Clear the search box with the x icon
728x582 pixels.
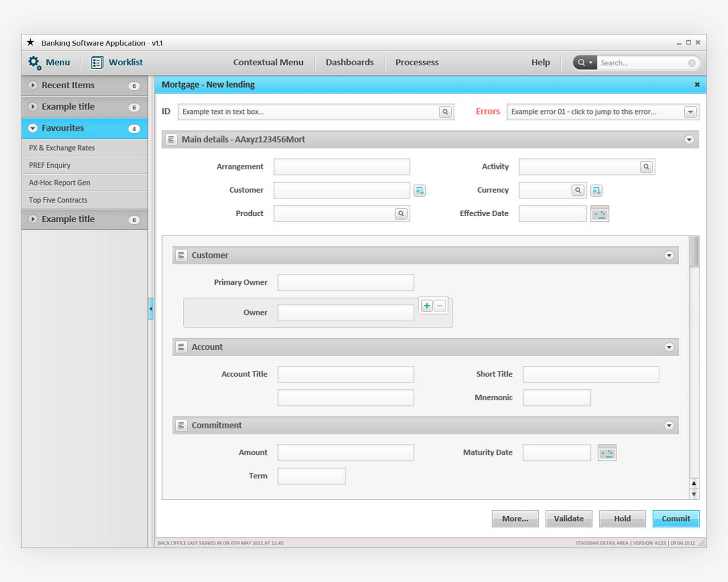692,63
